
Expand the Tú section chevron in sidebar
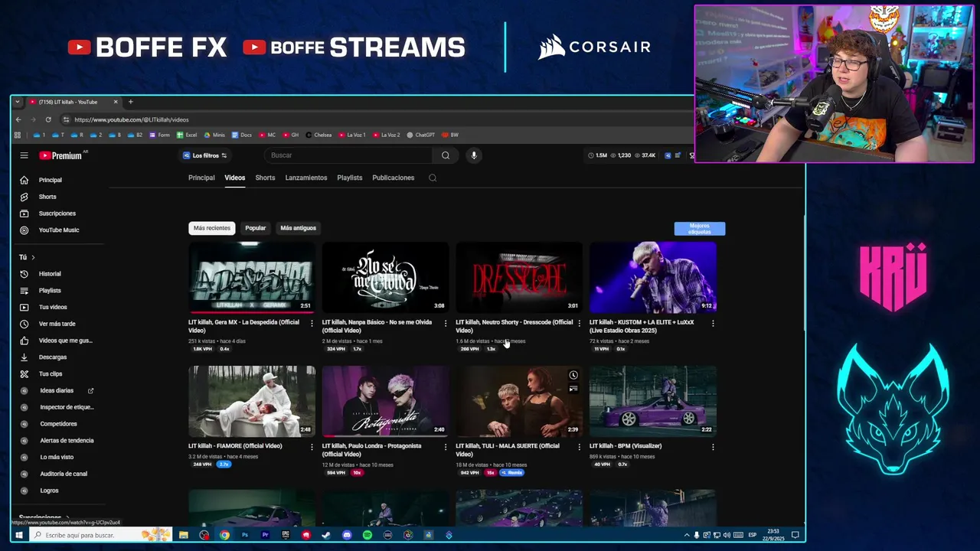coord(33,257)
